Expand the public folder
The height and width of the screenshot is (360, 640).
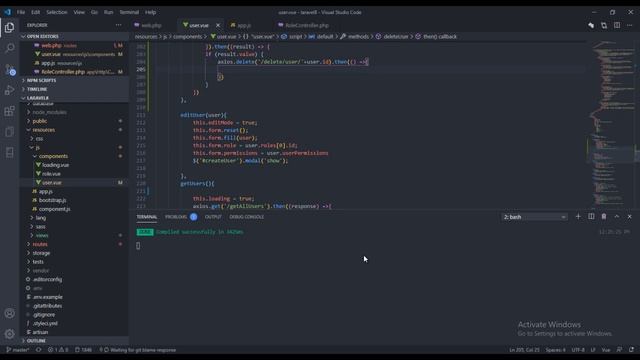(40, 121)
